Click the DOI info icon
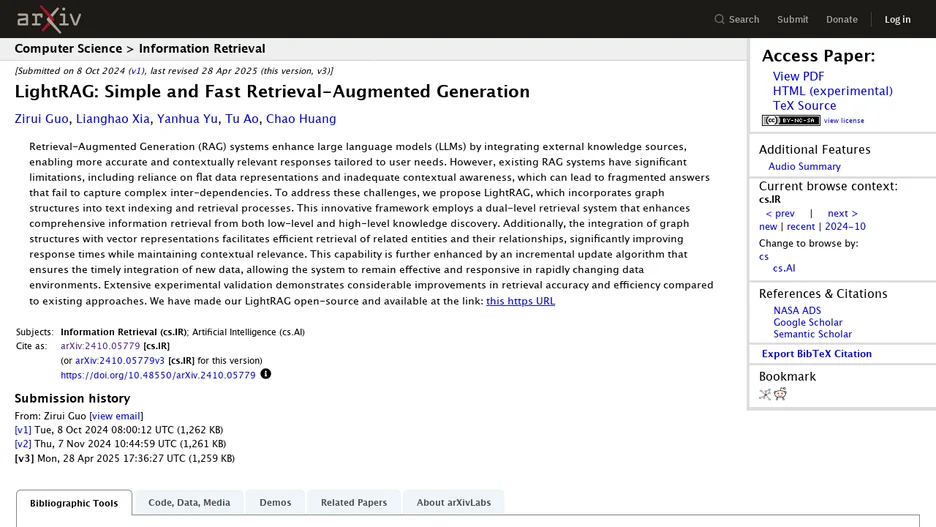936x527 pixels. [x=266, y=374]
